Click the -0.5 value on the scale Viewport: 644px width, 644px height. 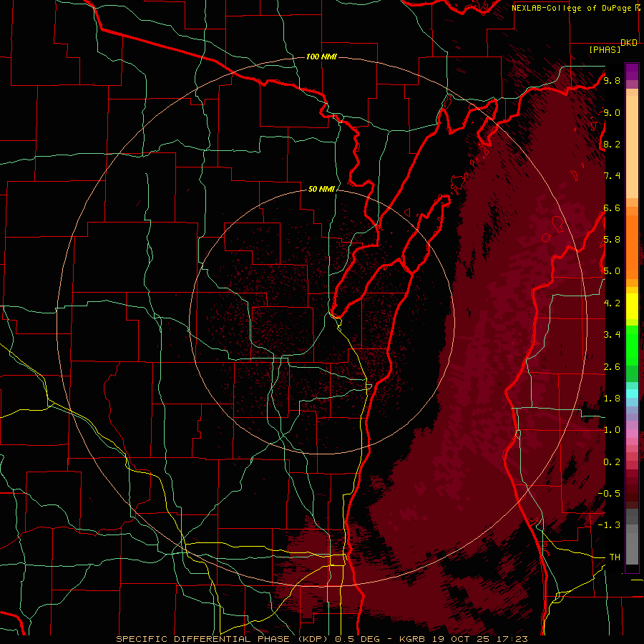tap(609, 494)
